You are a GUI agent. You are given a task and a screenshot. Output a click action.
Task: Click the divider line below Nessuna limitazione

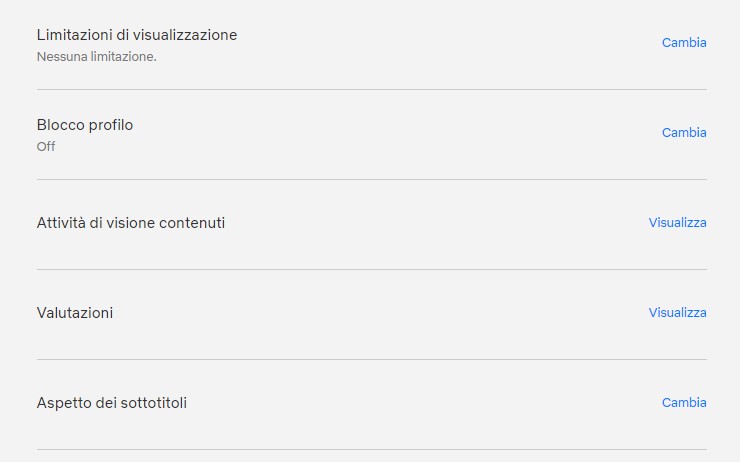pos(371,89)
